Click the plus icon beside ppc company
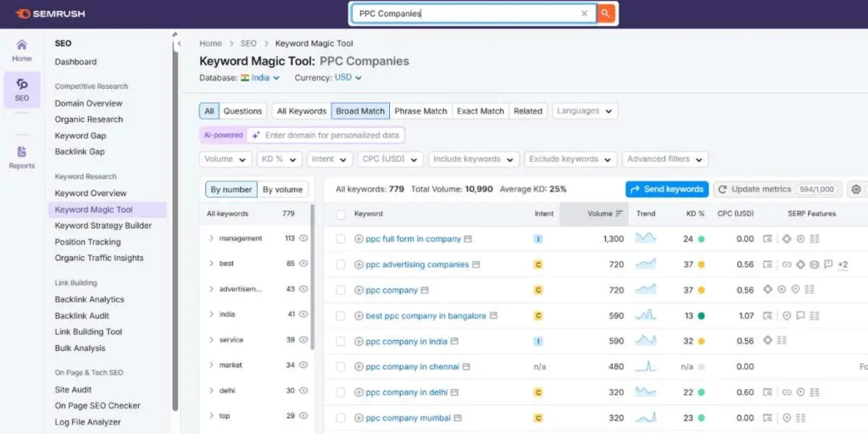 click(x=359, y=290)
